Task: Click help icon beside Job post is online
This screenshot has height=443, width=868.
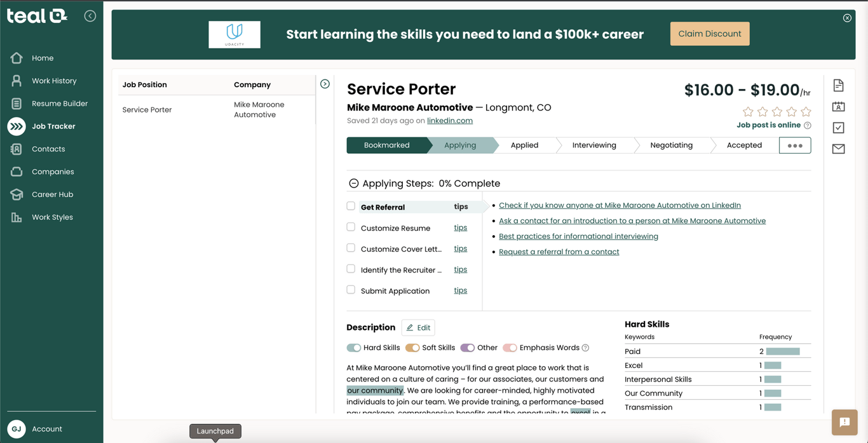Action: click(808, 126)
